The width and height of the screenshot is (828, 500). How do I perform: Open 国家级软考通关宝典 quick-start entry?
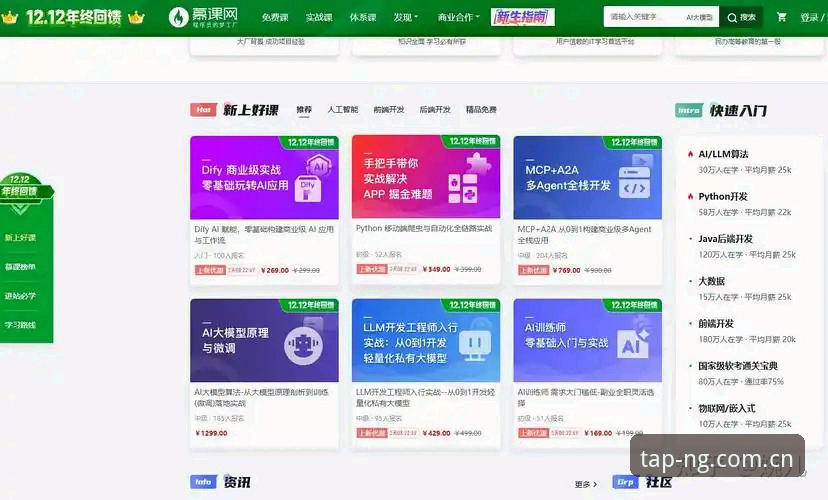point(738,365)
